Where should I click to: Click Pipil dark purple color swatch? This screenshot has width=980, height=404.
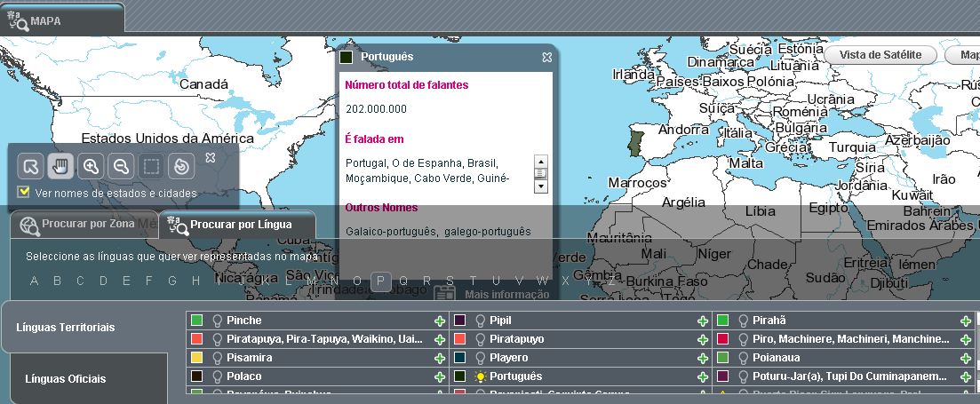459,321
